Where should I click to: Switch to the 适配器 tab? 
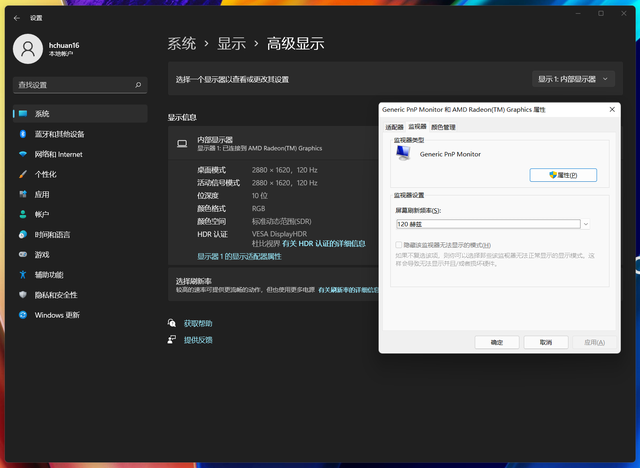pyautogui.click(x=394, y=127)
